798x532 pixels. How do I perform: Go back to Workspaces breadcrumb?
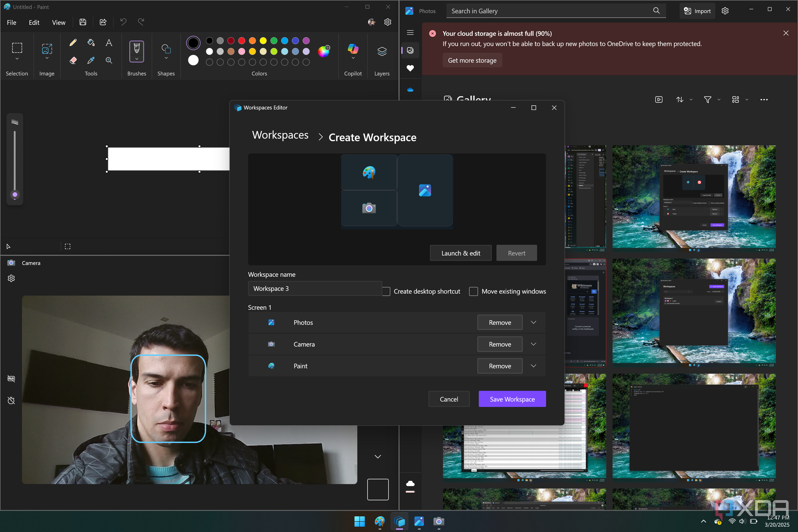pyautogui.click(x=280, y=135)
